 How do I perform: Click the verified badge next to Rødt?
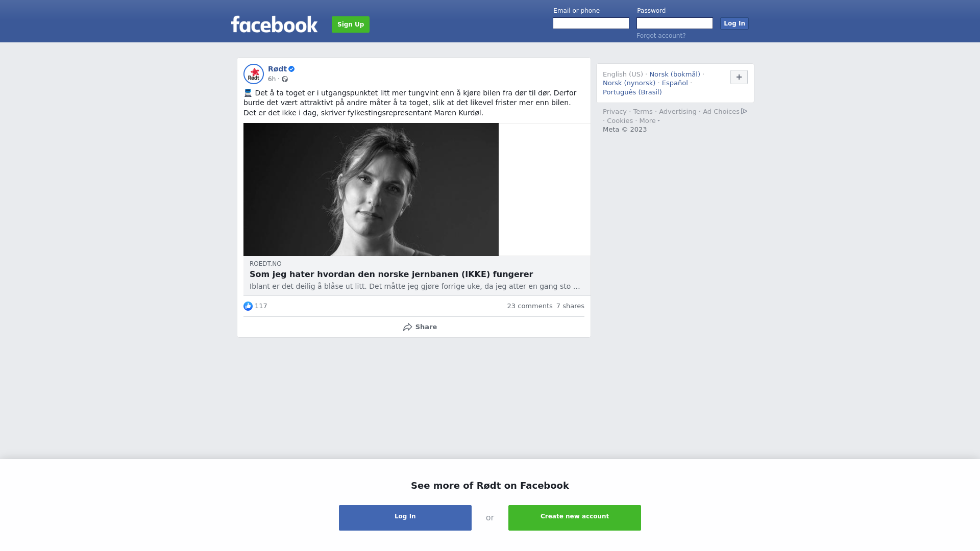click(x=291, y=69)
